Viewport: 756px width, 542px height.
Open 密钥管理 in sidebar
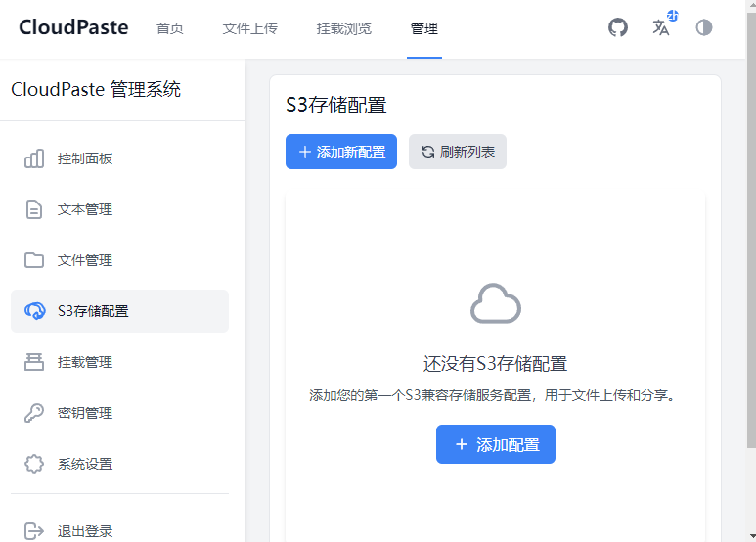click(119, 413)
